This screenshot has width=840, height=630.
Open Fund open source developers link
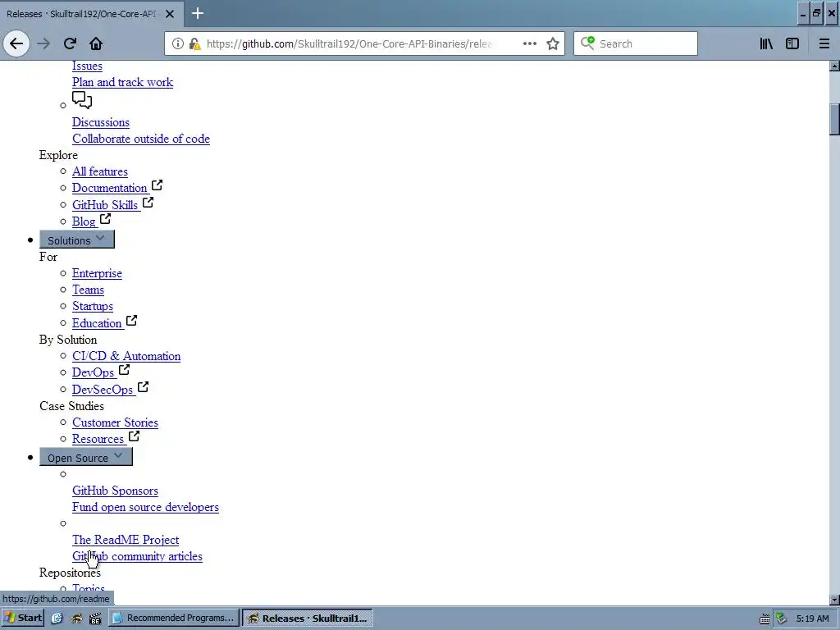(146, 507)
